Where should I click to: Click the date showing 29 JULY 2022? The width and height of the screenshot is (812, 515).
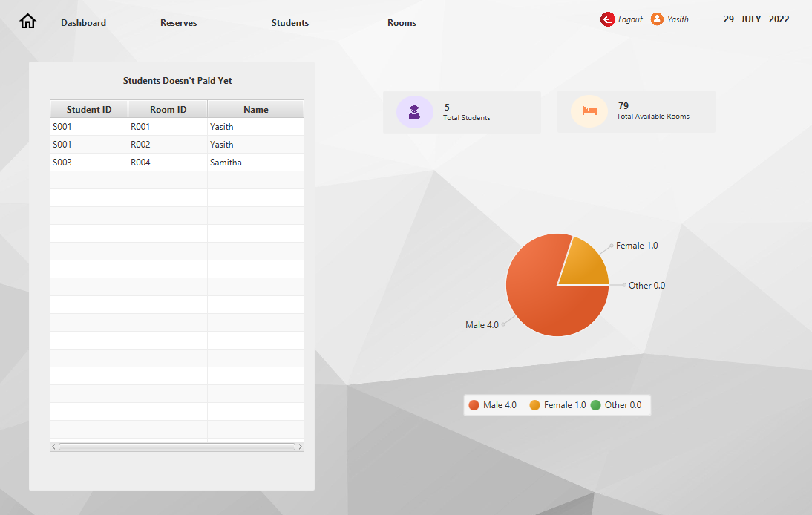tap(754, 19)
